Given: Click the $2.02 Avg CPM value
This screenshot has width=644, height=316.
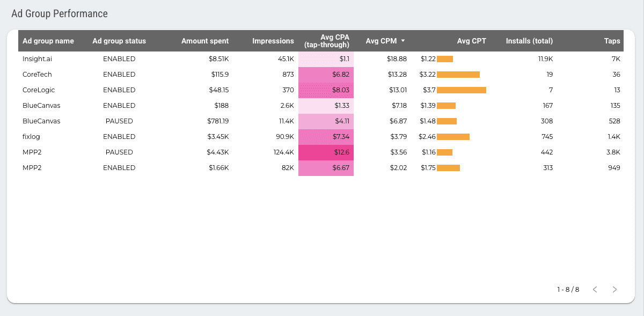Looking at the screenshot, I should [x=398, y=167].
